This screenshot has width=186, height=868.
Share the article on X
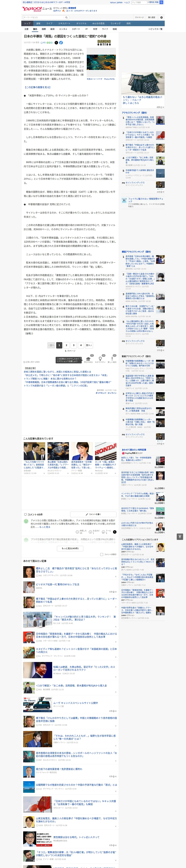click(56, 43)
